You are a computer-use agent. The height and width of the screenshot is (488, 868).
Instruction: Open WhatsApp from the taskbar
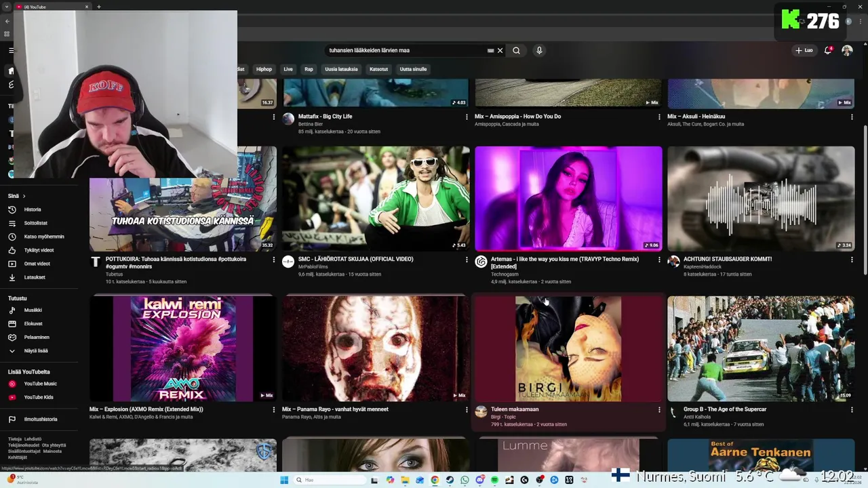tap(465, 480)
